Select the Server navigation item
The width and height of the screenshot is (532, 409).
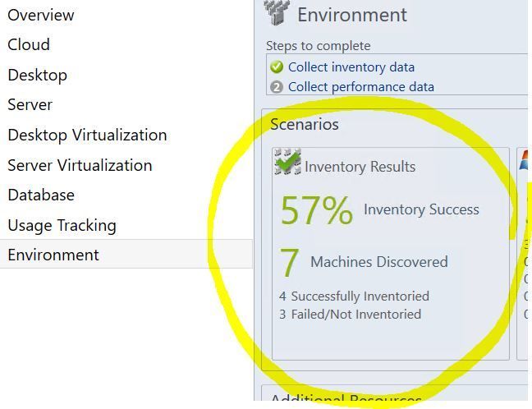pos(30,104)
